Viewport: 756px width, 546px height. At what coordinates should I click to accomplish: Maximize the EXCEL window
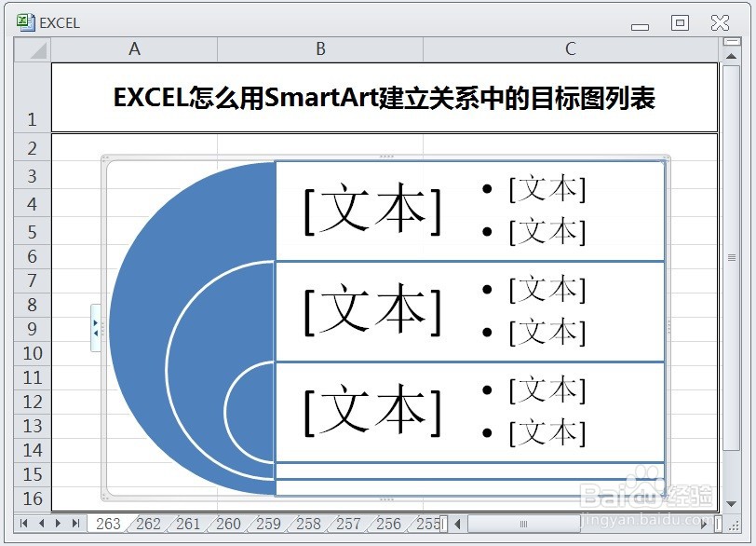click(x=680, y=22)
